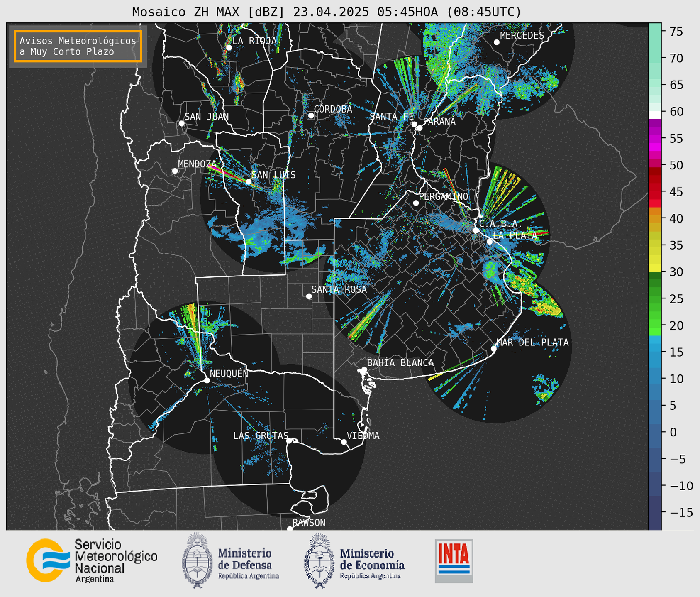
Task: Click the SAN LUIS city marker dot
Action: click(x=248, y=182)
